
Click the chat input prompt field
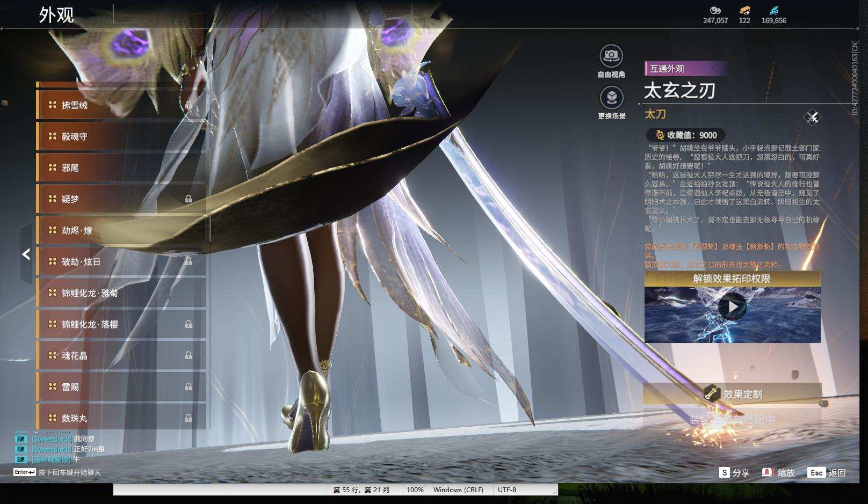(x=57, y=472)
